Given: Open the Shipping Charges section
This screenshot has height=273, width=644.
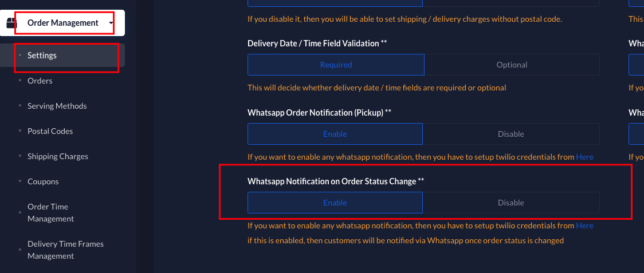Looking at the screenshot, I should (x=57, y=156).
